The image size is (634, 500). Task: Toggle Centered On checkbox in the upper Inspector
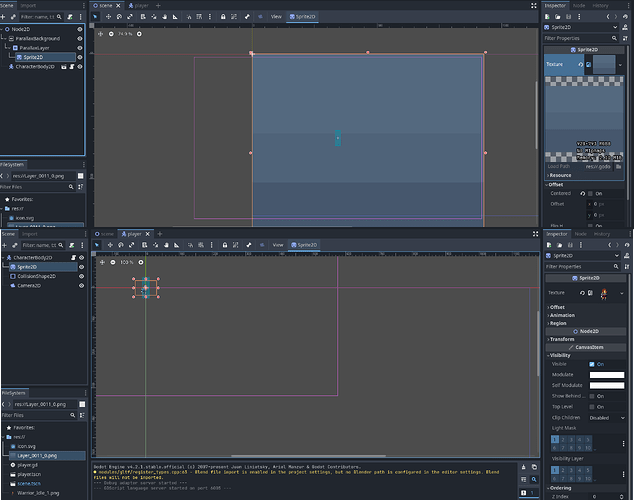tap(590, 194)
